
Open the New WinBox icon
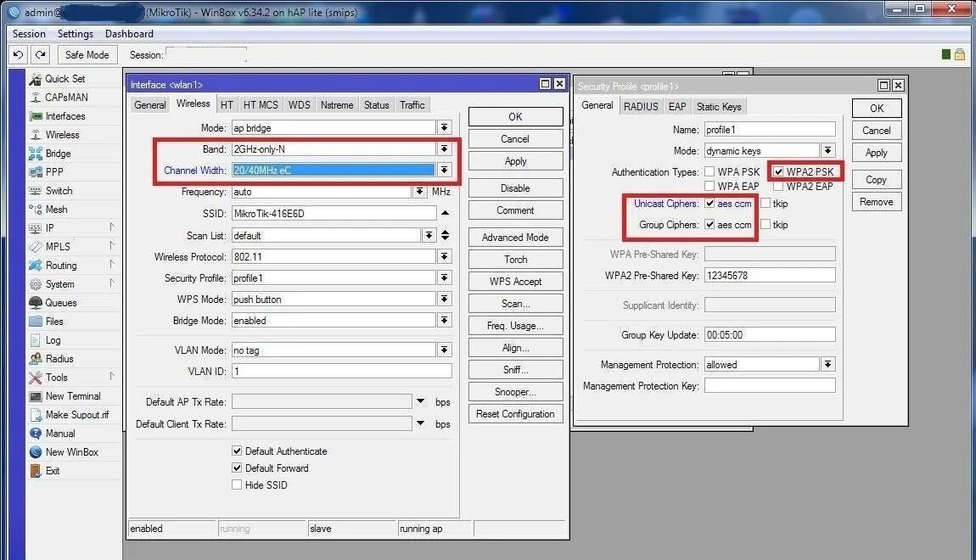(x=36, y=452)
